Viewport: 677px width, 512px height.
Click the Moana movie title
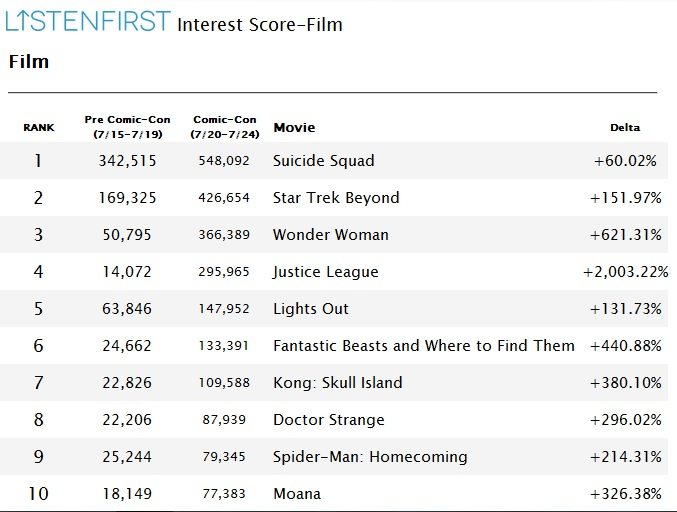pos(297,494)
